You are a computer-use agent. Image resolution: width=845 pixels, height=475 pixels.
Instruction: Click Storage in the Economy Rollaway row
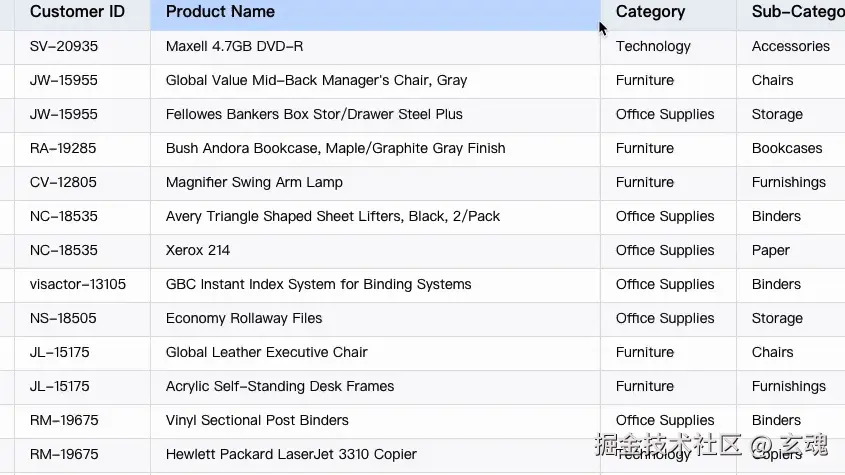[x=791, y=319]
